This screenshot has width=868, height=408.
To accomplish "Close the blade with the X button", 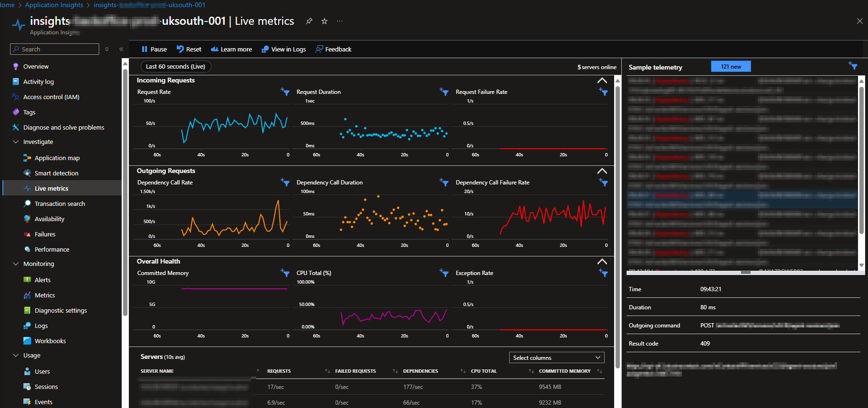I will tap(859, 21).
